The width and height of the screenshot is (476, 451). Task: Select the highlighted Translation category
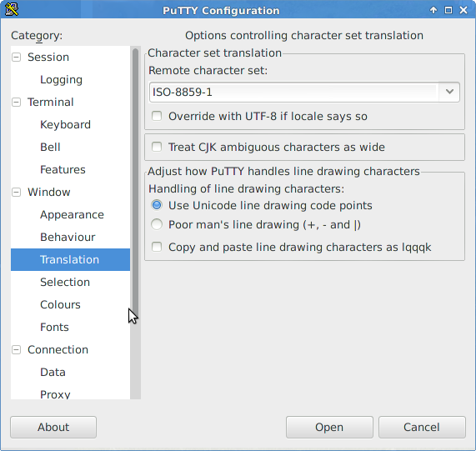click(70, 259)
